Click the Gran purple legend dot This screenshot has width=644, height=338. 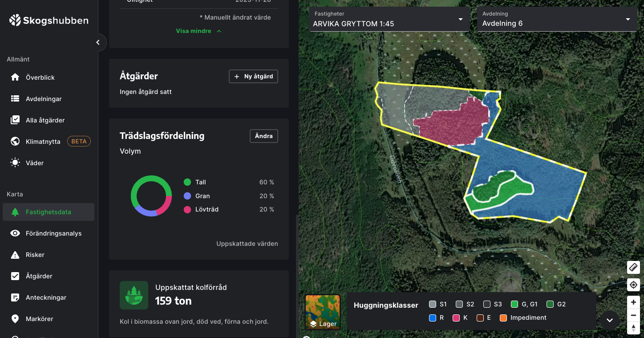pyautogui.click(x=187, y=196)
